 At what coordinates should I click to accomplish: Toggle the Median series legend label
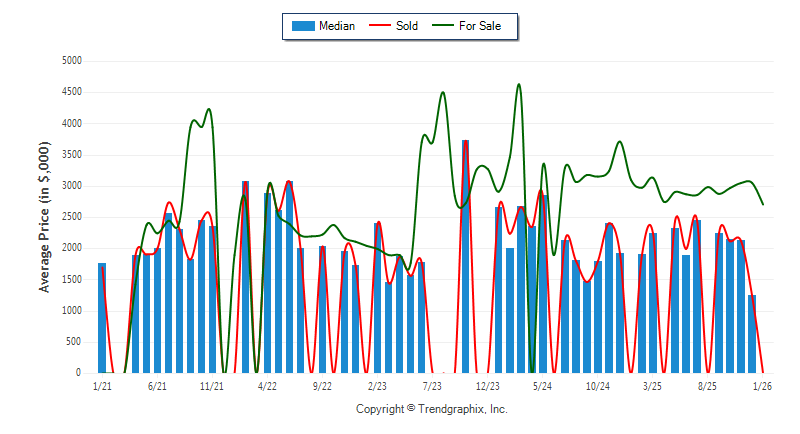point(336,26)
